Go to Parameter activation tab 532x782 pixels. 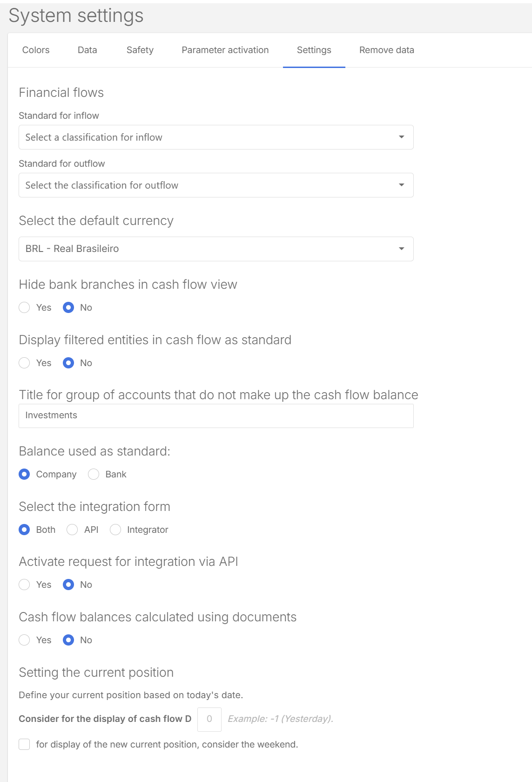(225, 50)
